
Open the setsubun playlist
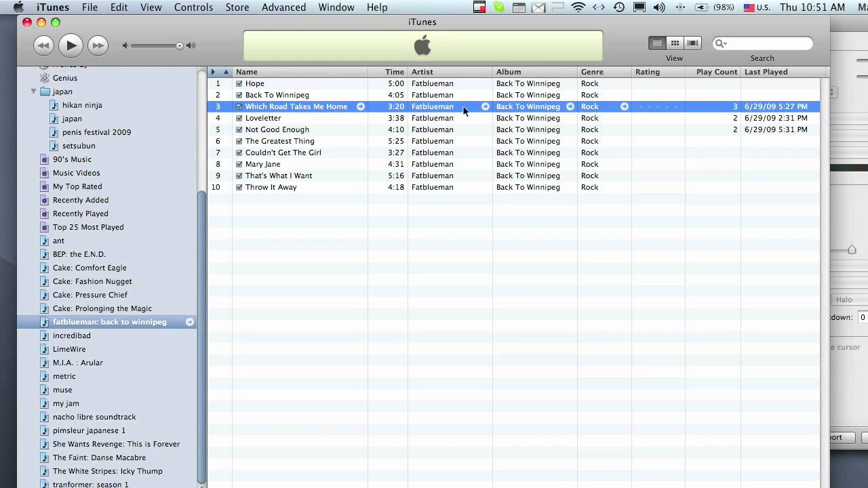(79, 146)
